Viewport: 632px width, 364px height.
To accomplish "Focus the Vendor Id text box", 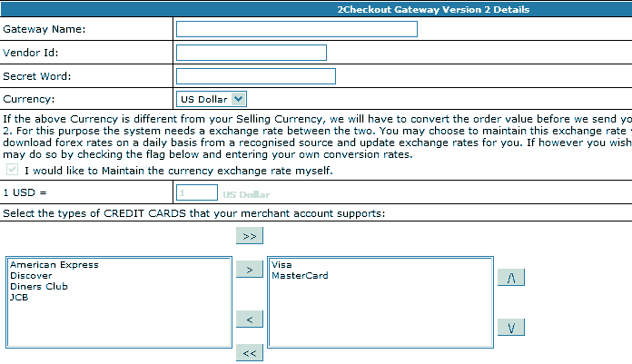I will (x=252, y=53).
